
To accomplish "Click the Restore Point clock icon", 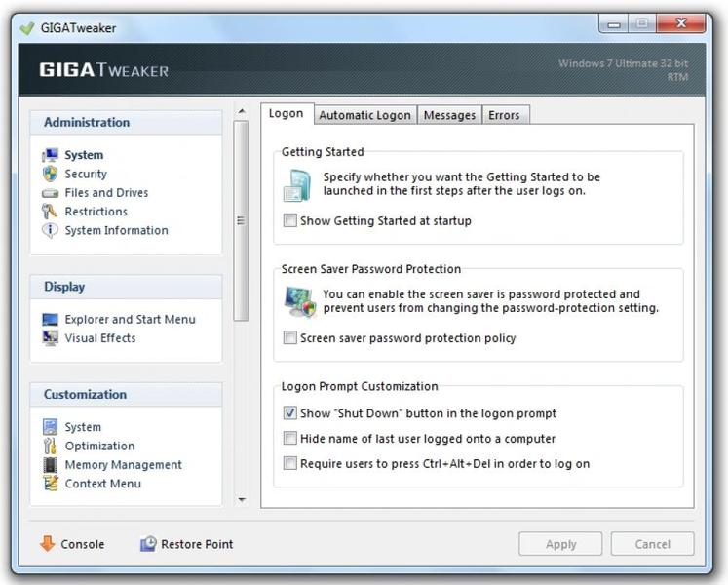I will 148,543.
